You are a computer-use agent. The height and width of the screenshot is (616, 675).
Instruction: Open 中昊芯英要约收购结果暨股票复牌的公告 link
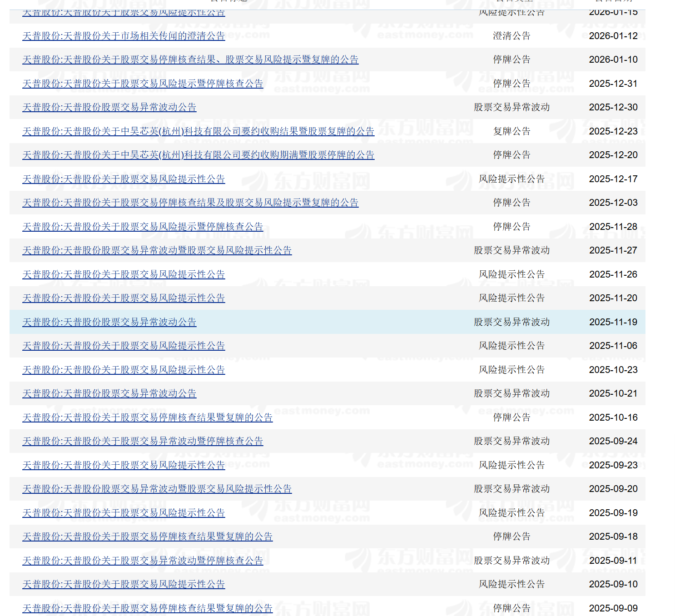pyautogui.click(x=199, y=131)
